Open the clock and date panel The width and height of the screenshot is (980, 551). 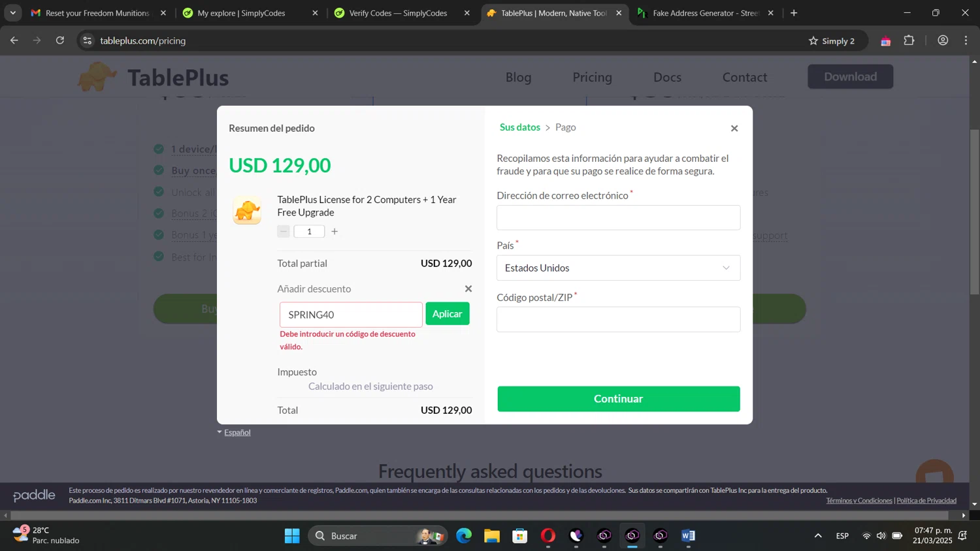(933, 535)
